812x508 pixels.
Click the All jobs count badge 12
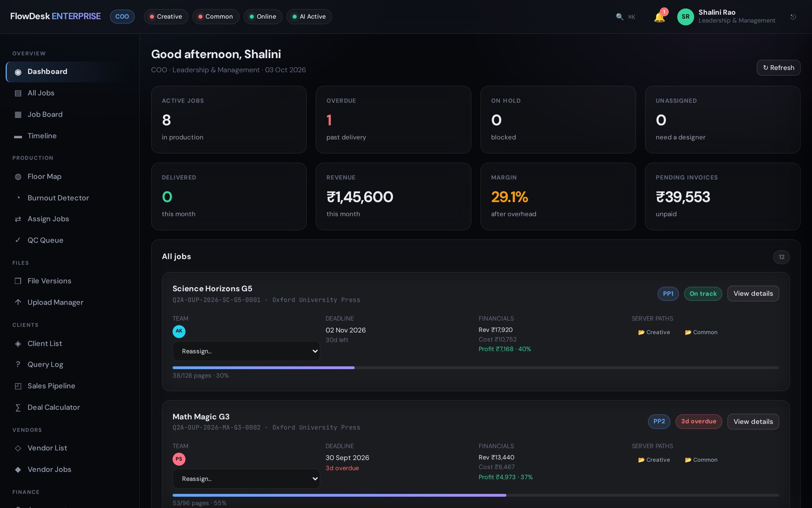click(781, 257)
